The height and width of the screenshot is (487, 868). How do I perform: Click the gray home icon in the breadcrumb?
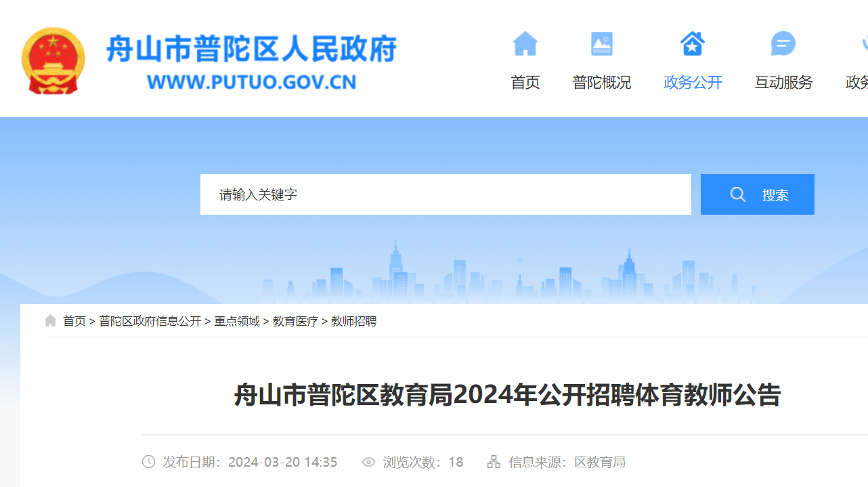tap(51, 321)
